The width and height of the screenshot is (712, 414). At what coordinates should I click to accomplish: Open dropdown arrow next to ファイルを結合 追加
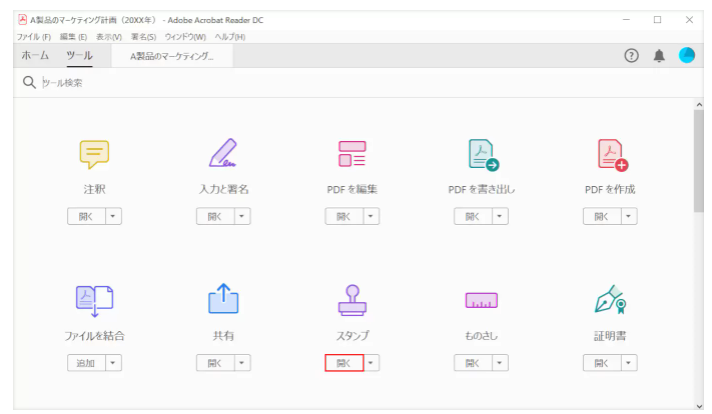[114, 363]
